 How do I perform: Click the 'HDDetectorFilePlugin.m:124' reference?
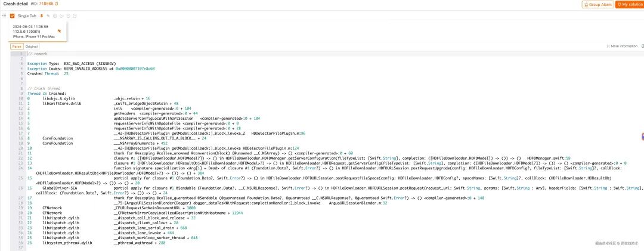click(271, 148)
